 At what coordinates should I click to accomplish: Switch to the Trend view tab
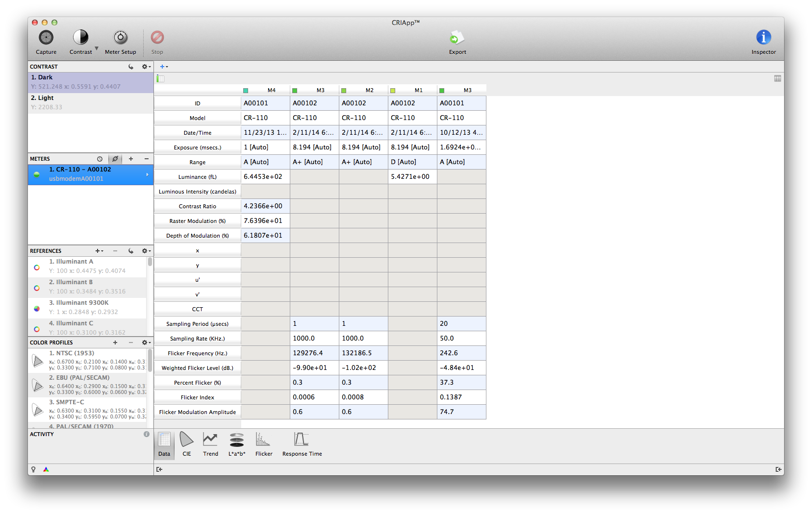(210, 444)
